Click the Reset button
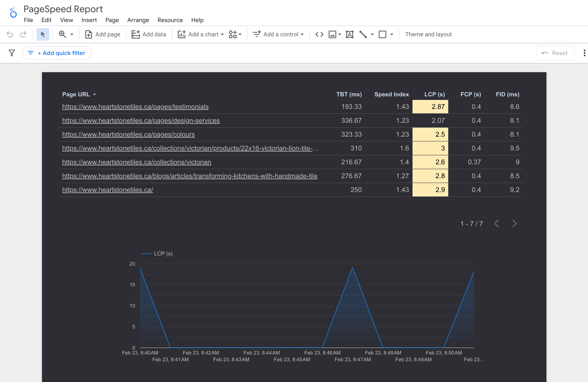Image resolution: width=588 pixels, height=382 pixels. pyautogui.click(x=555, y=53)
